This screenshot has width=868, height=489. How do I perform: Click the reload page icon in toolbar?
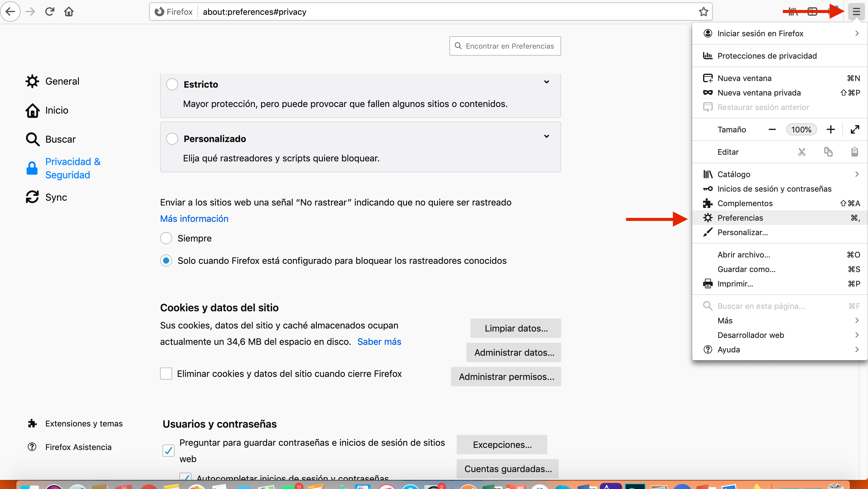(x=50, y=11)
